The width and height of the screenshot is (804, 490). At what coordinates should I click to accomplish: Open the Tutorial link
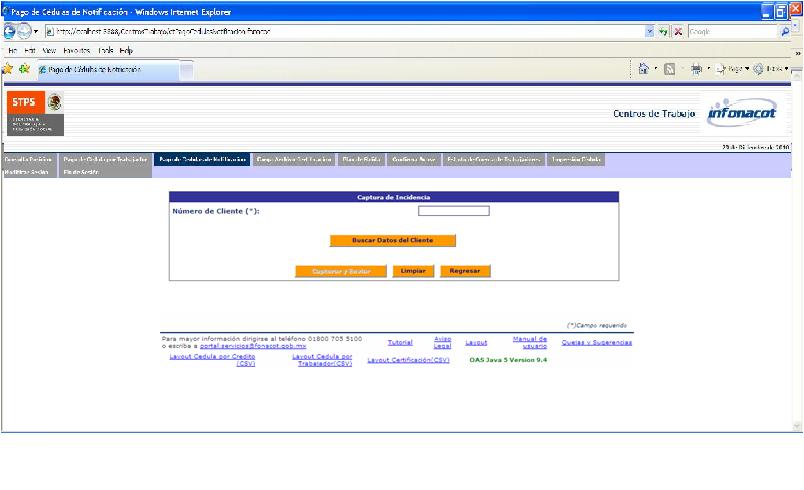[x=399, y=343]
